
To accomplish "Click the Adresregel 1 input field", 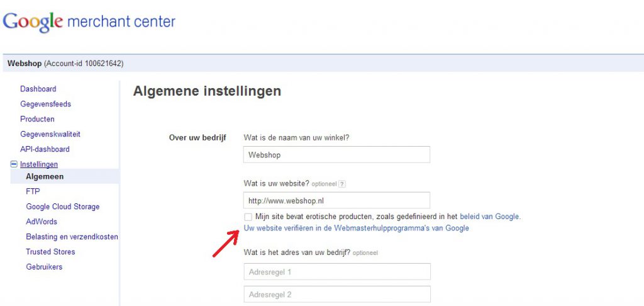I will coord(337,272).
